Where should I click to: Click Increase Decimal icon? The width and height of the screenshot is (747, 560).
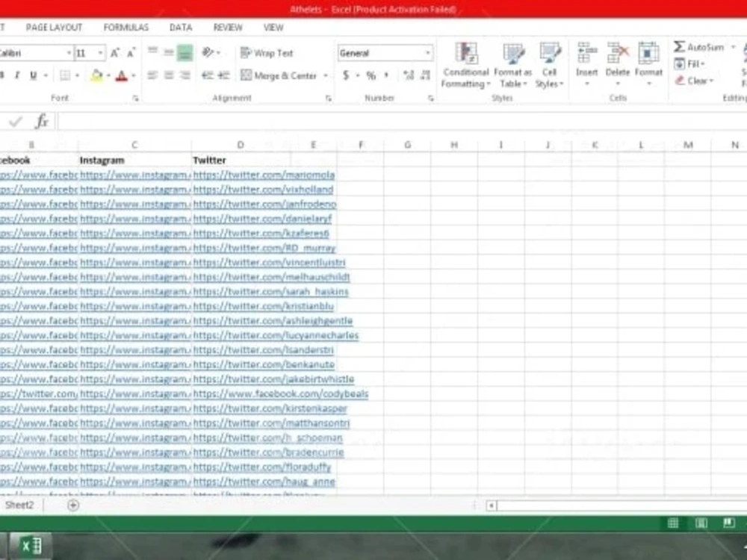(x=409, y=75)
